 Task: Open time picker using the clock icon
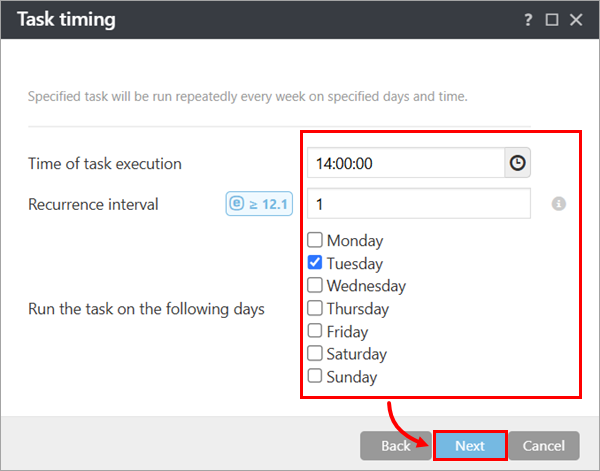(x=517, y=163)
